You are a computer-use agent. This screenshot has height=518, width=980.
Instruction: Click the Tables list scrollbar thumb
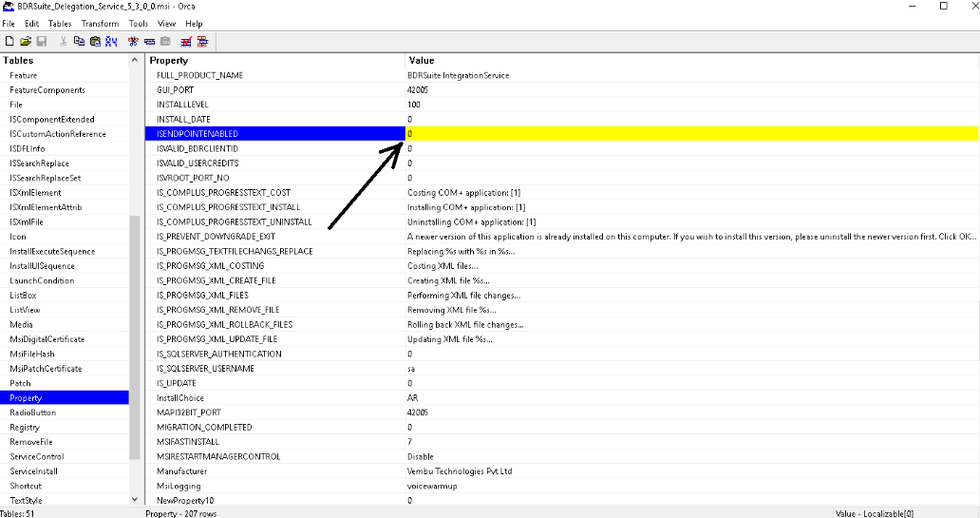pos(135,337)
